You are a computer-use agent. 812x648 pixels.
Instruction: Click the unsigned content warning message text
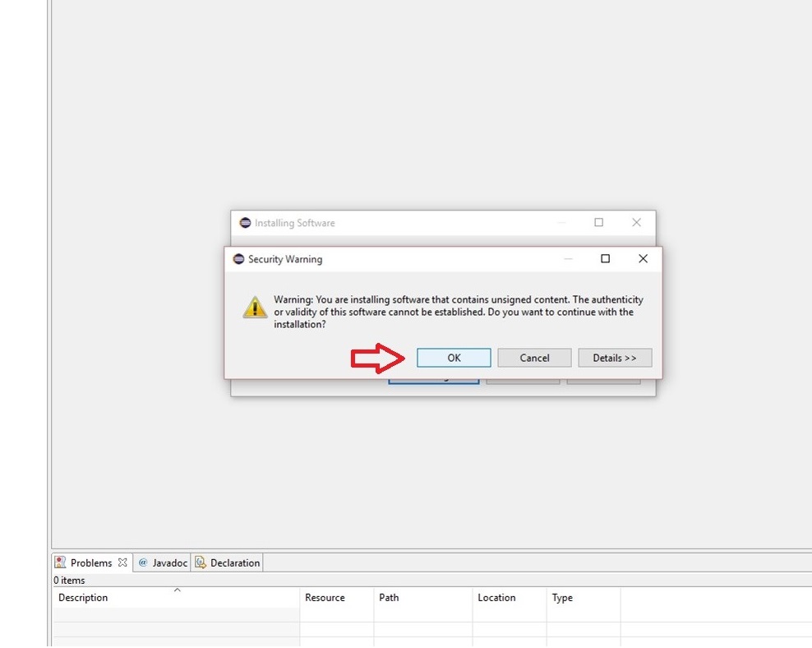pos(458,312)
